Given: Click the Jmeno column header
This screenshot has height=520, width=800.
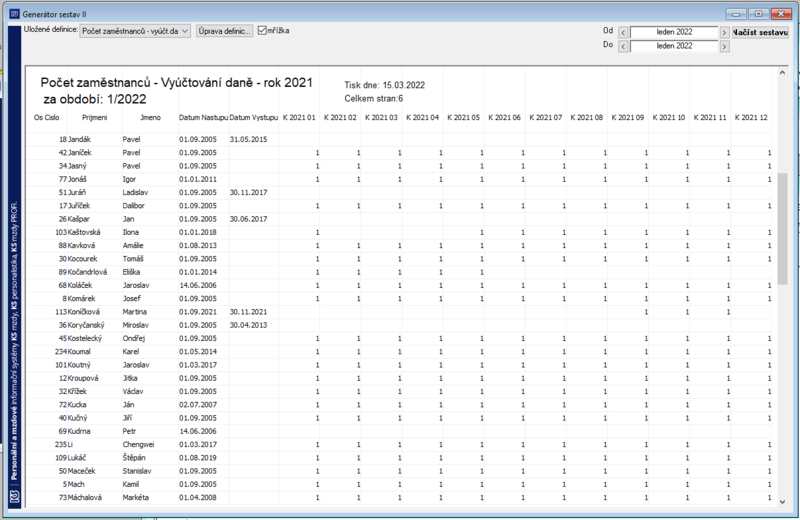Looking at the screenshot, I should click(x=151, y=117).
